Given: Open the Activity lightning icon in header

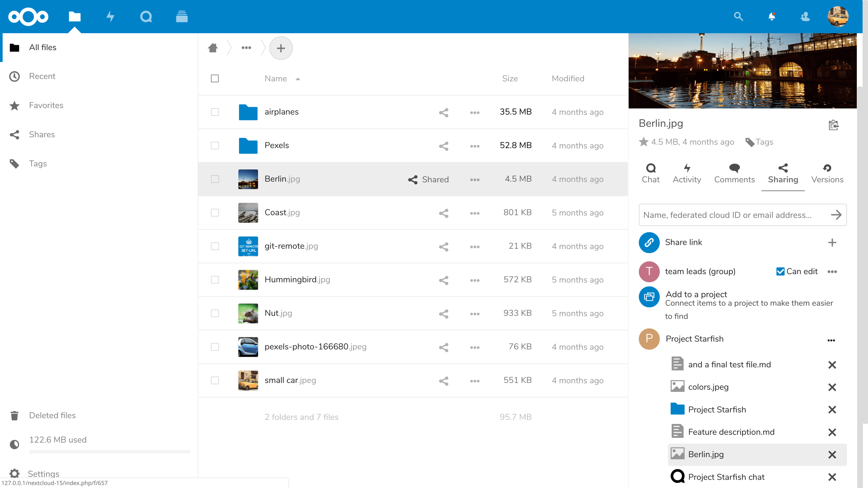Looking at the screenshot, I should click(111, 16).
